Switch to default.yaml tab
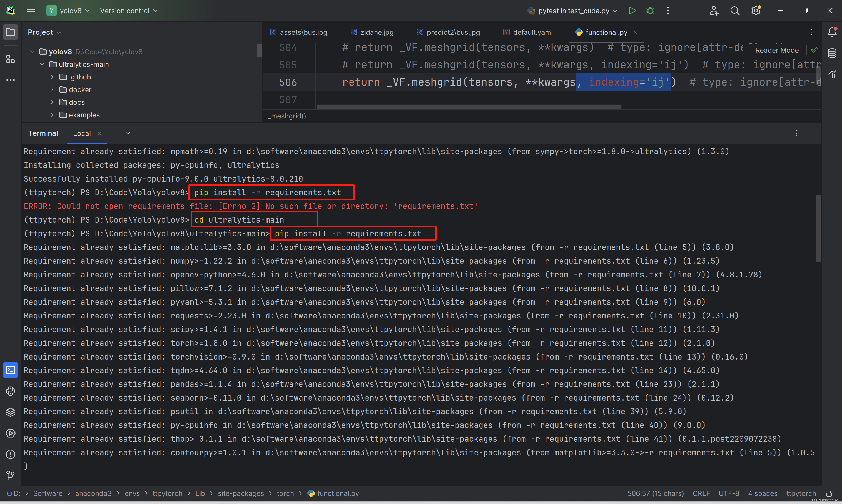 coord(528,32)
